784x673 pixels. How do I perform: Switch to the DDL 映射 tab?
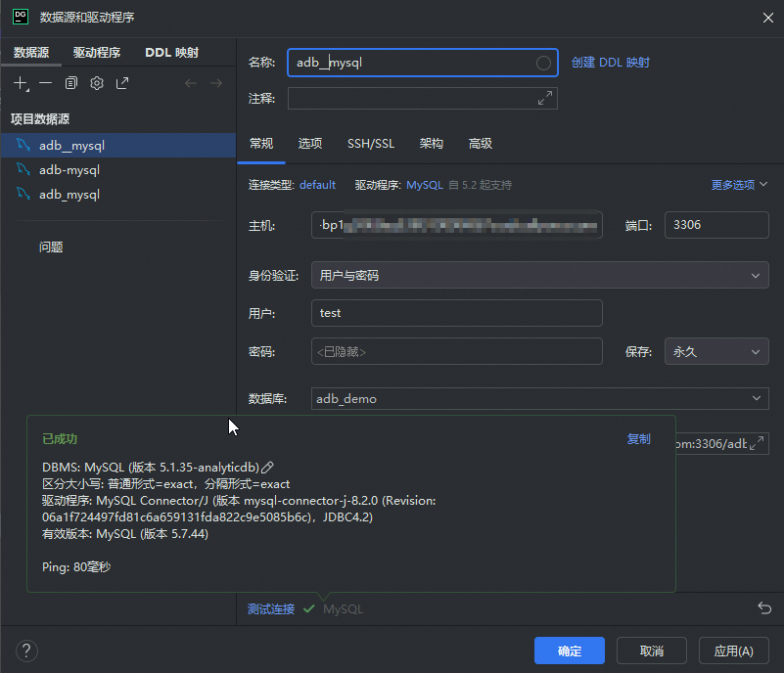171,53
